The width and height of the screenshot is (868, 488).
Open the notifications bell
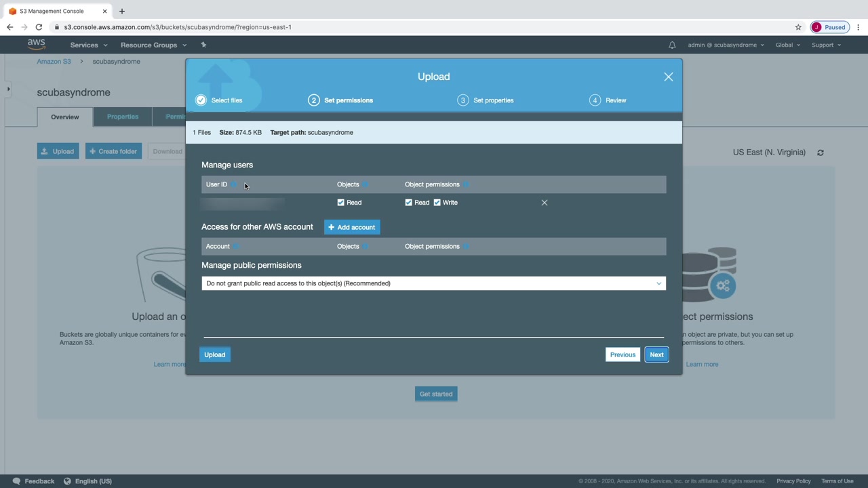click(x=672, y=45)
